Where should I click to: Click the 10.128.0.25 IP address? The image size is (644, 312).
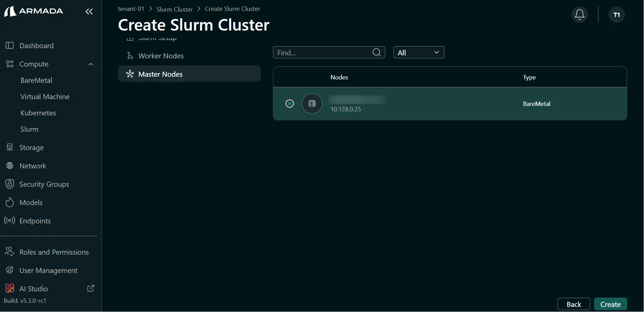[x=345, y=109]
